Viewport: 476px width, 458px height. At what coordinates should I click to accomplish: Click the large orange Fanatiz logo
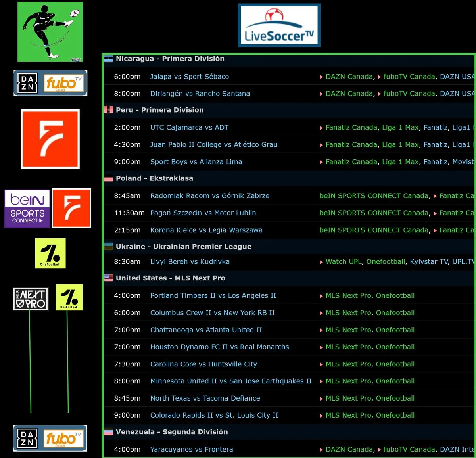click(50, 139)
